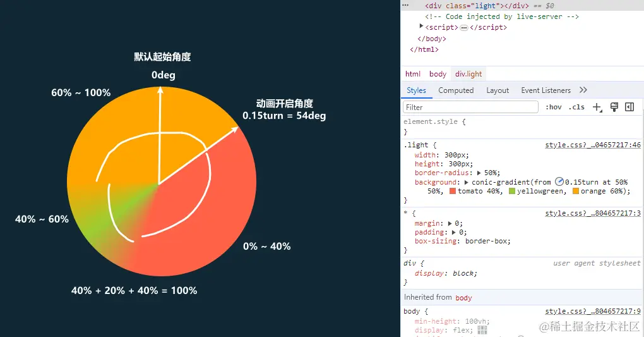Select the body breadcrumb

438,73
